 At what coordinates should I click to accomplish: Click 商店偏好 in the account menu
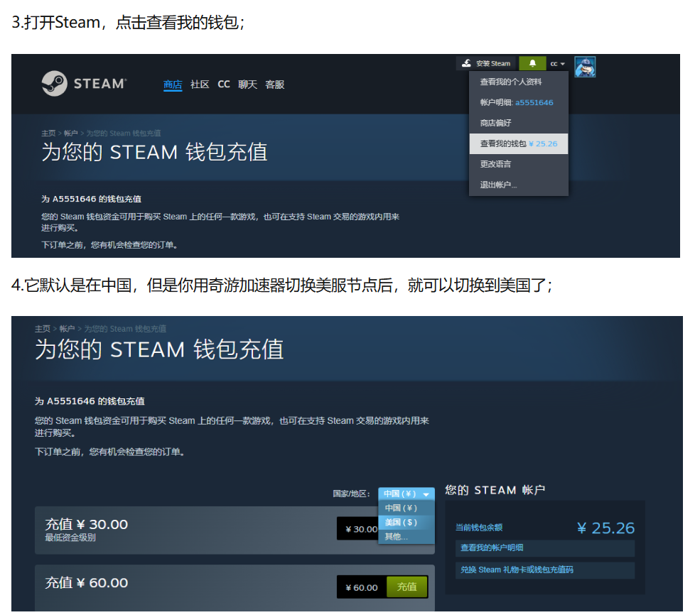click(x=495, y=123)
